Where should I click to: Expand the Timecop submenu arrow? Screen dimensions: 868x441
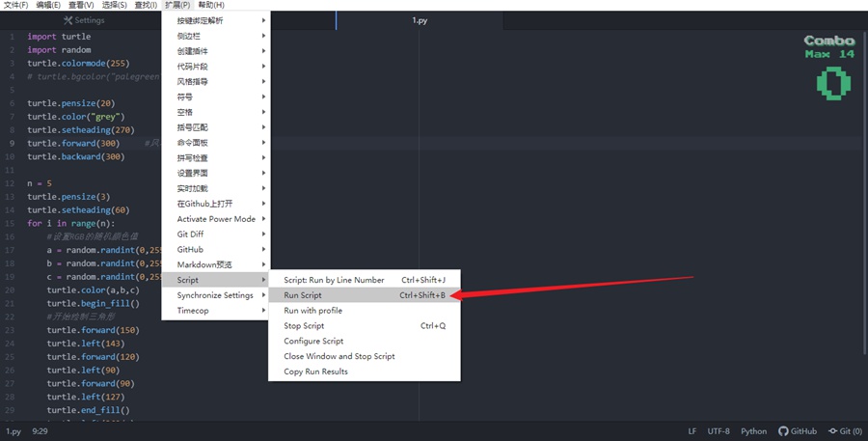point(263,311)
